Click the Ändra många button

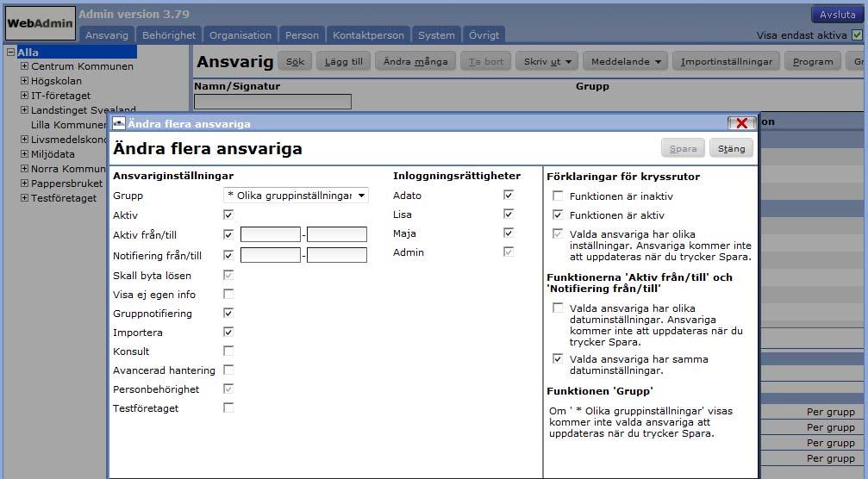[x=415, y=61]
